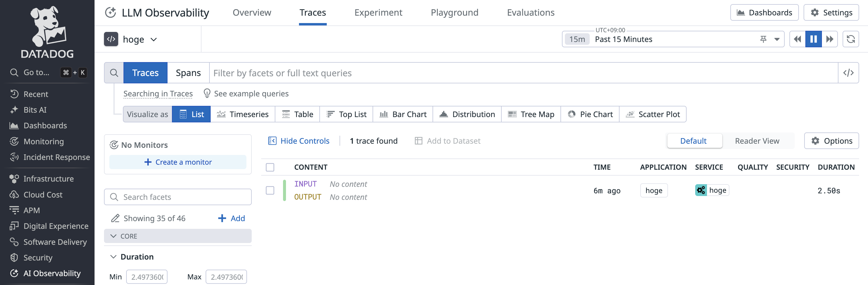Open Bits AI from the sidebar
Viewport: 868px width, 285px height.
35,110
